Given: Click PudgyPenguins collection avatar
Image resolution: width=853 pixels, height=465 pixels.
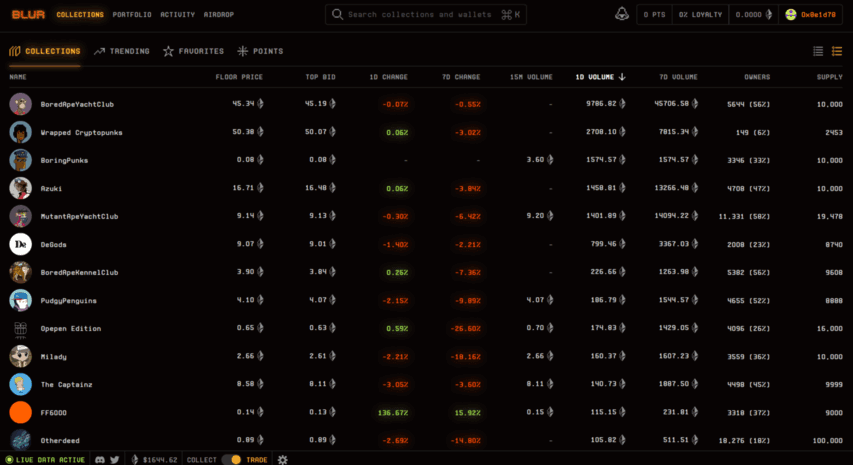Looking at the screenshot, I should 21,300.
